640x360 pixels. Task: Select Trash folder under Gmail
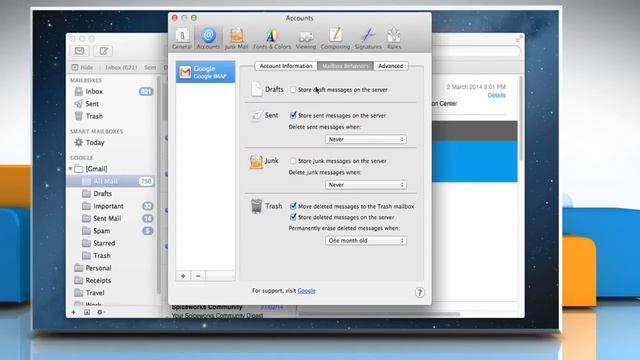click(x=112, y=256)
